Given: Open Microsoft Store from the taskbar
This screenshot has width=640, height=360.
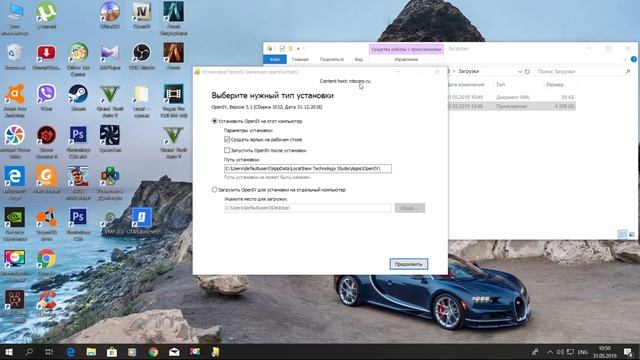Looking at the screenshot, I should [x=112, y=352].
